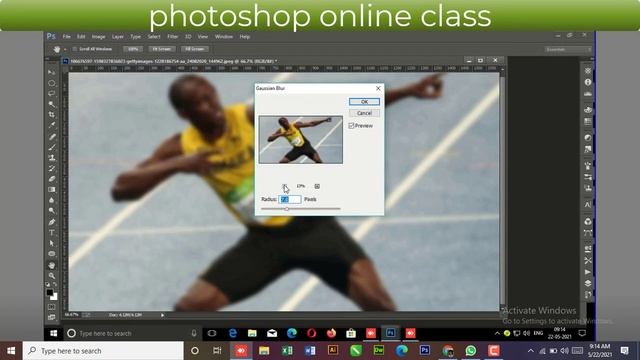Click the Radius input field
The width and height of the screenshot is (640, 360).
pyautogui.click(x=290, y=199)
